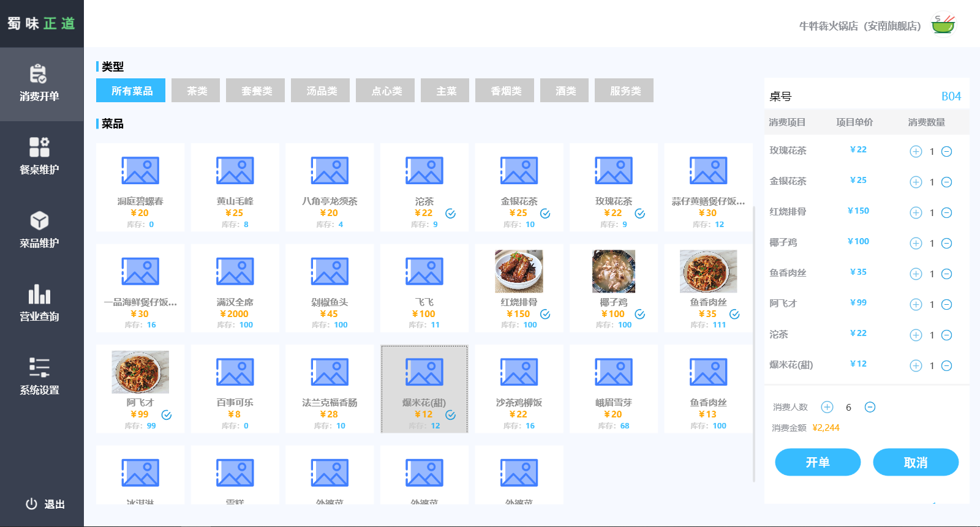Decrease quantity of 阿飞才 in order

[x=946, y=304]
